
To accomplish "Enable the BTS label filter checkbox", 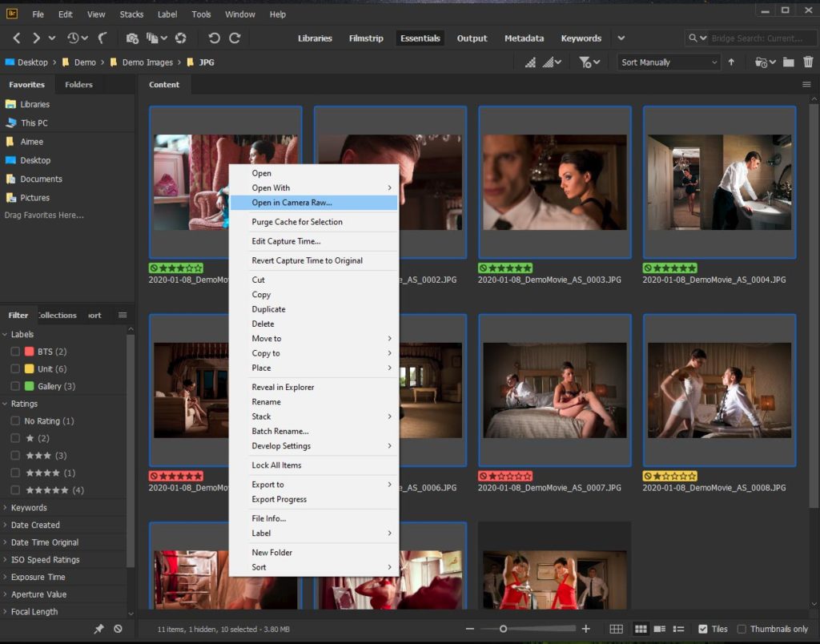I will click(x=15, y=352).
